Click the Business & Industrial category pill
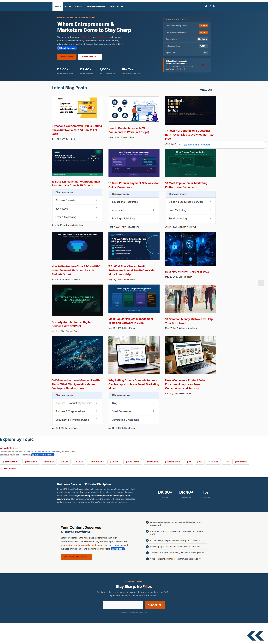The width and height of the screenshot is (268, 644). pos(43,455)
